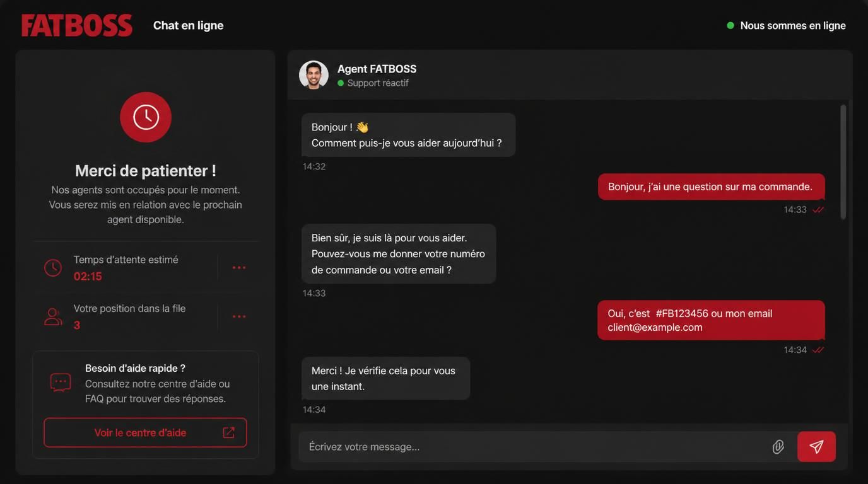The height and width of the screenshot is (484, 868).
Task: Open options for Temps d'attente estimé
Action: coord(239,268)
